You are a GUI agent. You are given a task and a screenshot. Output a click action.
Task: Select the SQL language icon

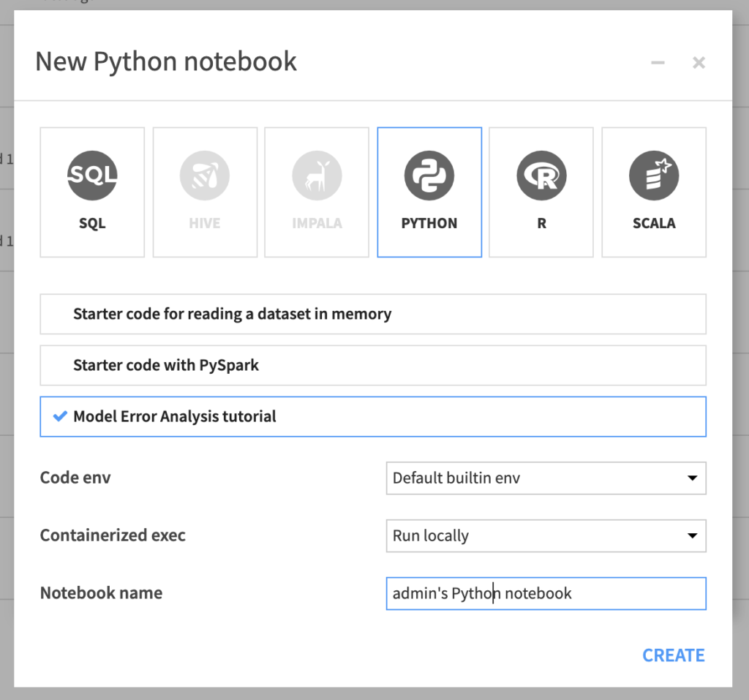(92, 176)
